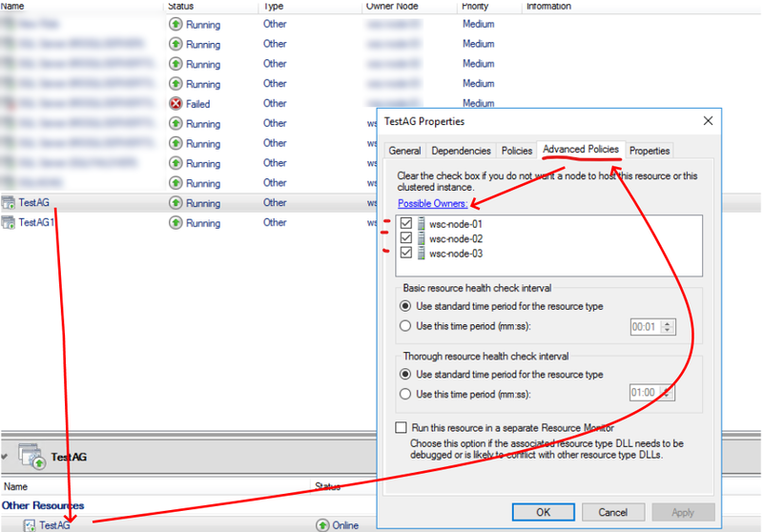763x532 pixels.
Task: Click the Possible Owners link
Action: point(433,203)
